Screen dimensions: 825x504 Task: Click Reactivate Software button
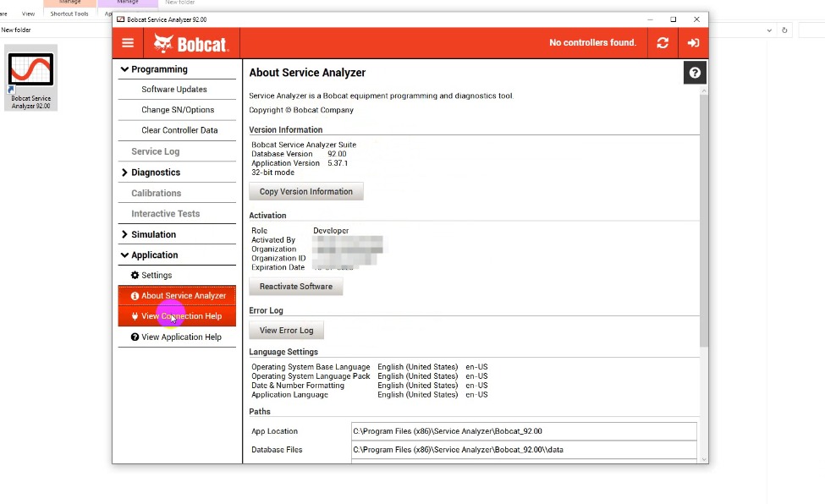[x=295, y=286]
